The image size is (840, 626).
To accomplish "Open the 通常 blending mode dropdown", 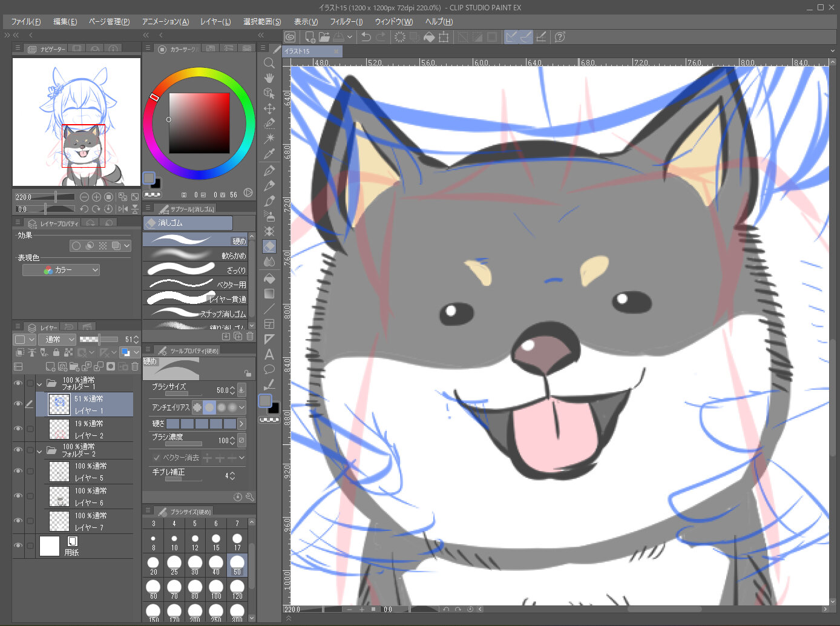I will pos(57,340).
